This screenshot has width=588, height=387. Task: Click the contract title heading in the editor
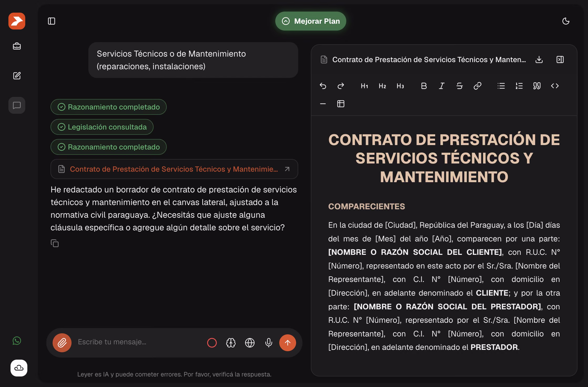[444, 158]
